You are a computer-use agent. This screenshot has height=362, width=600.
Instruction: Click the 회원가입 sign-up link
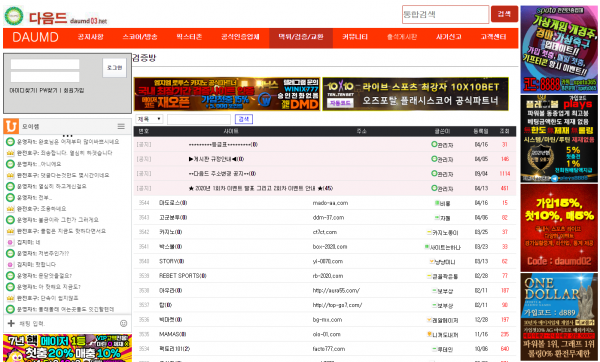[x=73, y=91]
